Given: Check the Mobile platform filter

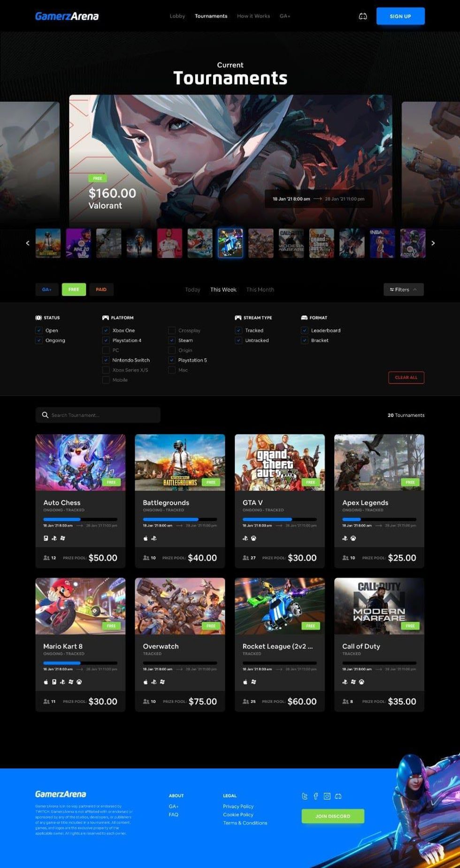Looking at the screenshot, I should (106, 380).
